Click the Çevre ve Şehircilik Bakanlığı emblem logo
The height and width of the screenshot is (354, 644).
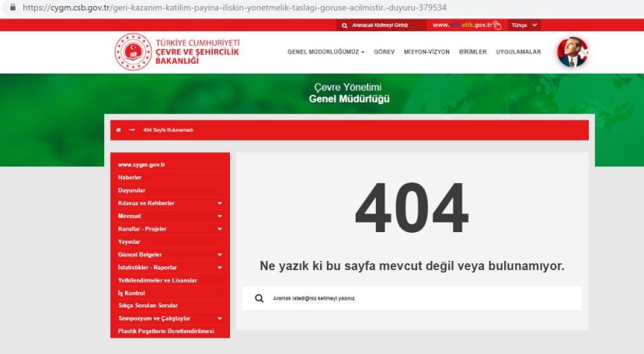[133, 52]
